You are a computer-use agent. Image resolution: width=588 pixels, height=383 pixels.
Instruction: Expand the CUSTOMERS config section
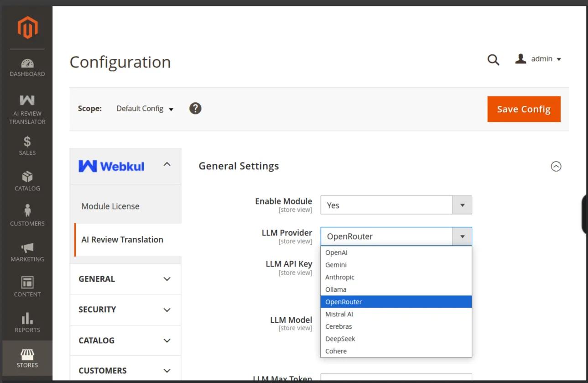pos(125,371)
